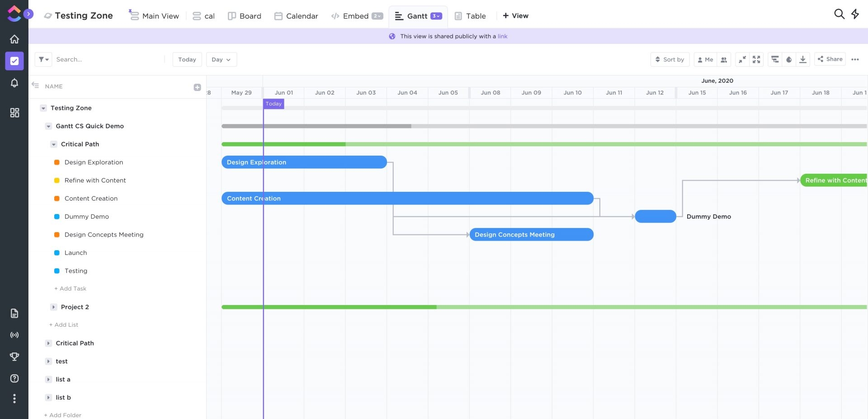868x419 pixels.
Task: Export the Gantt chart with the download icon
Action: click(x=802, y=59)
